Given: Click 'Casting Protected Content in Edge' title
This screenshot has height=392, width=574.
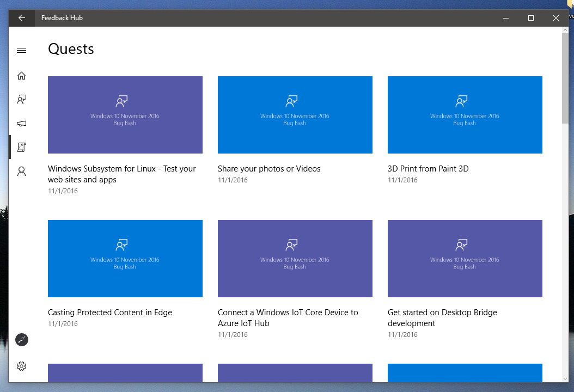Looking at the screenshot, I should click(x=110, y=313).
